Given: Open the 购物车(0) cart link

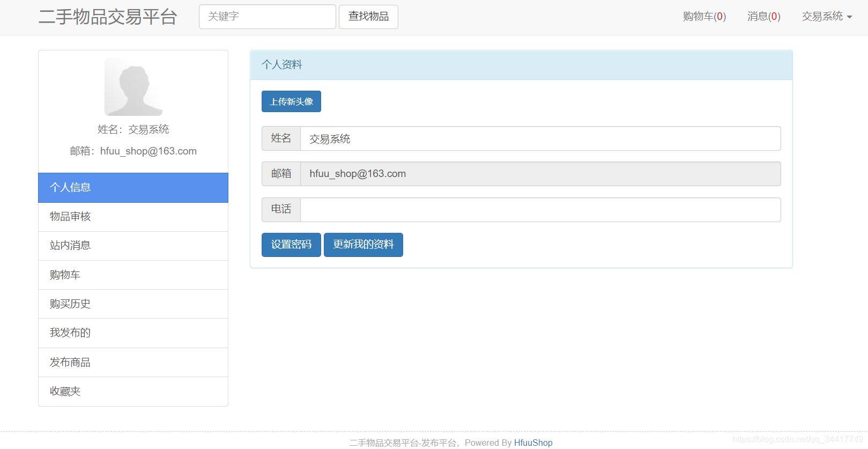Looking at the screenshot, I should pyautogui.click(x=704, y=17).
